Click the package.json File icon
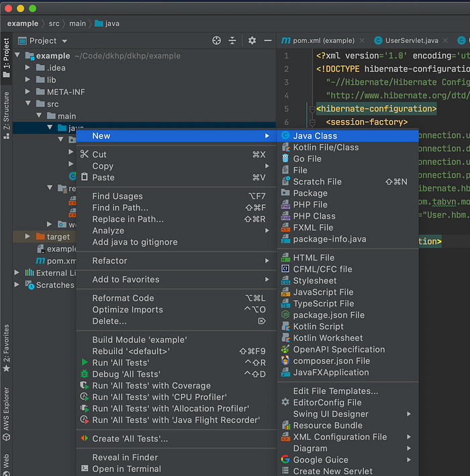Image resolution: width=470 pixels, height=476 pixels. 285,315
